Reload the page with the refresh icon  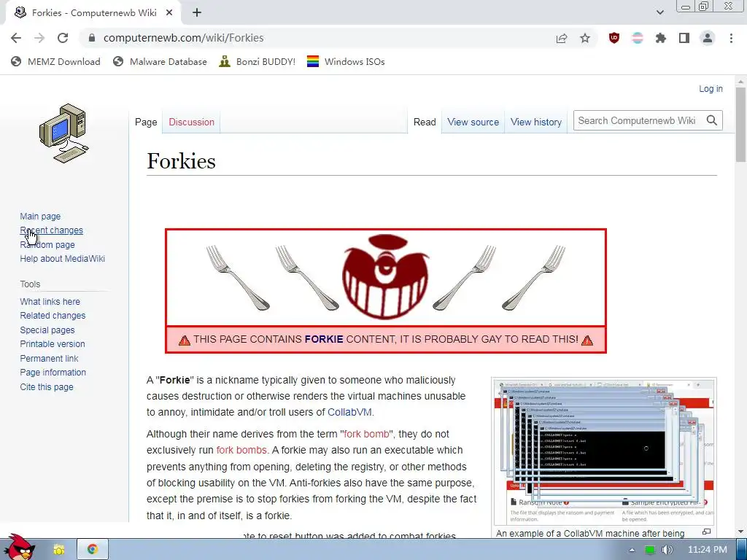click(x=63, y=38)
